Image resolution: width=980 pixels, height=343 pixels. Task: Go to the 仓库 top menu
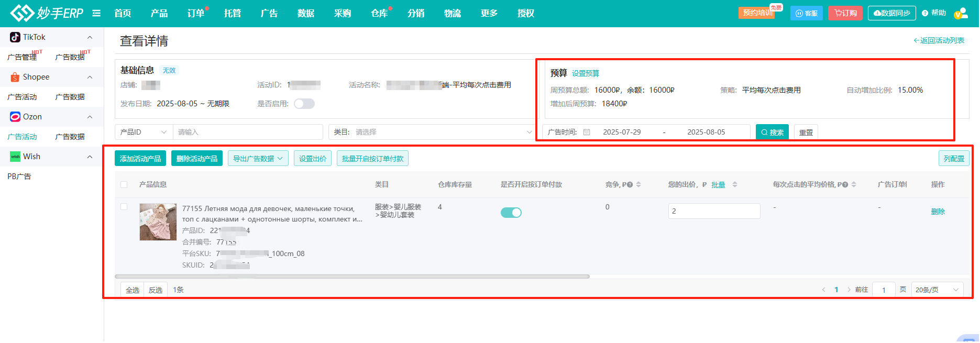pyautogui.click(x=379, y=13)
